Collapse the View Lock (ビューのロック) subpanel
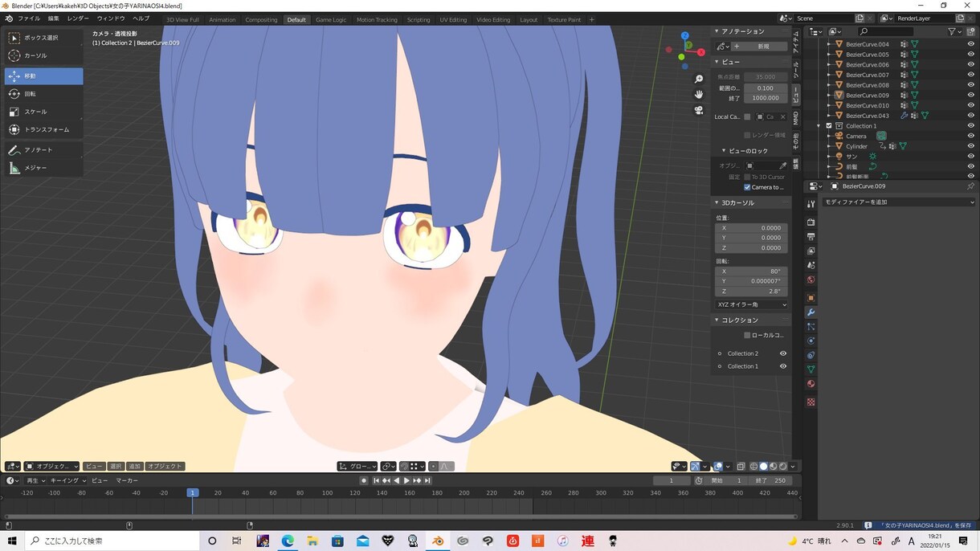 click(x=723, y=151)
